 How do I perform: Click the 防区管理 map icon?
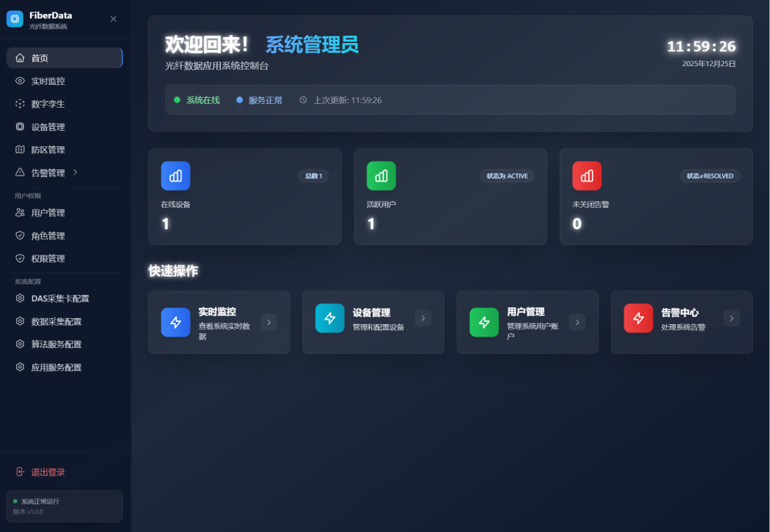tap(20, 150)
